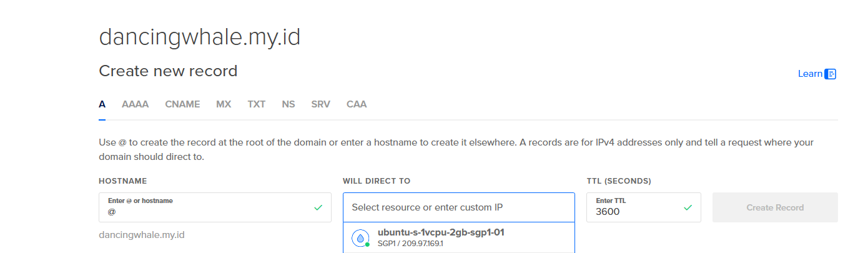Open the CNAME record tab
The width and height of the screenshot is (868, 253).
click(182, 104)
